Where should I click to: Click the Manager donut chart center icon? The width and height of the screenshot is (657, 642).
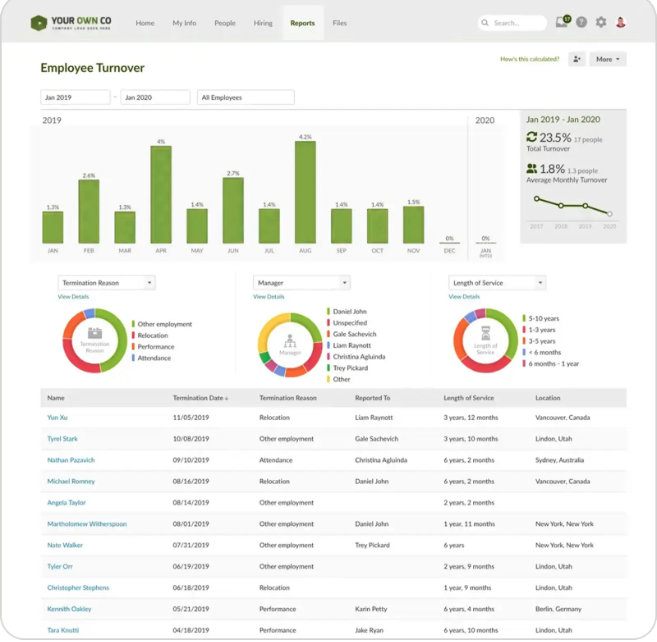pos(290,341)
